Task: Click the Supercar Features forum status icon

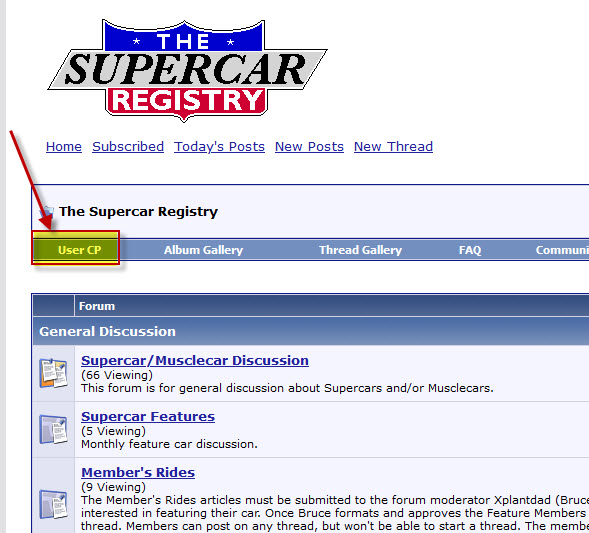Action: point(53,429)
